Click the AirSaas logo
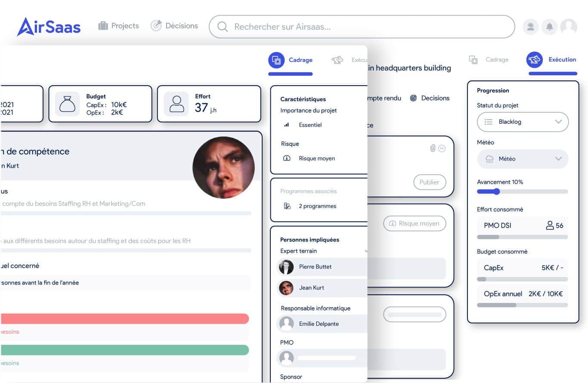 tap(49, 27)
